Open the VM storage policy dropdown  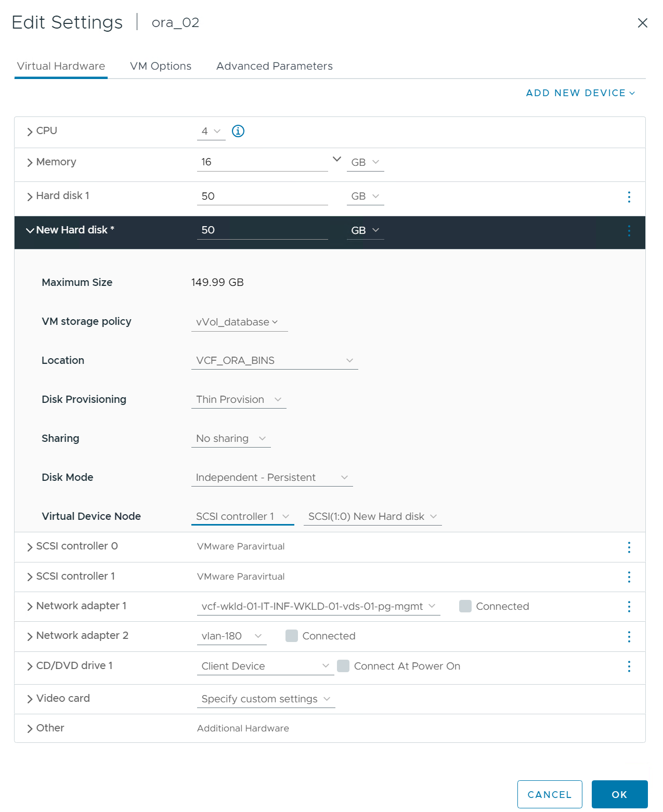click(x=239, y=322)
